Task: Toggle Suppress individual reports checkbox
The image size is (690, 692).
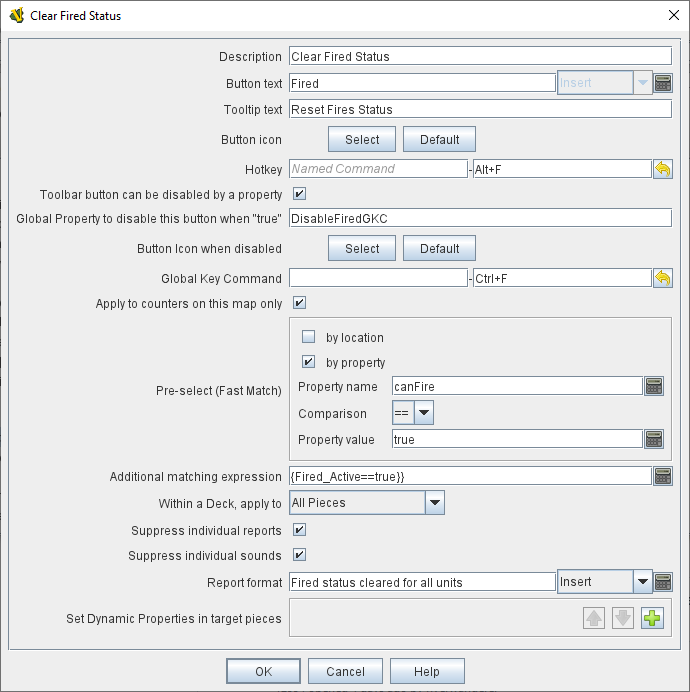Action: [299, 530]
